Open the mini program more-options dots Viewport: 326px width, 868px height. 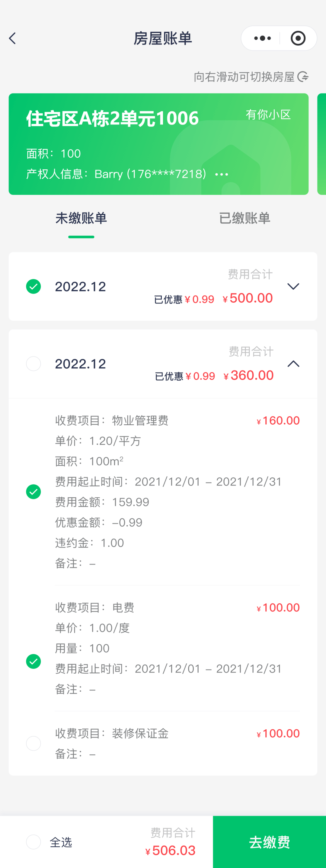click(262, 38)
